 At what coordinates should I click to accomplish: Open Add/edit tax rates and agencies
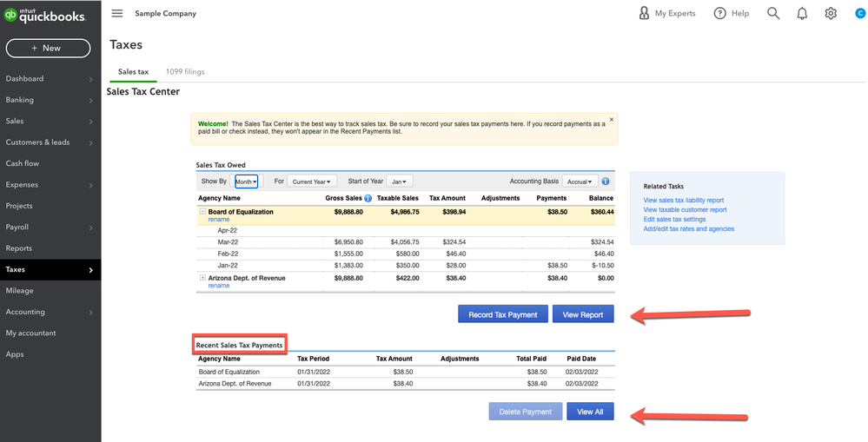[x=689, y=228]
